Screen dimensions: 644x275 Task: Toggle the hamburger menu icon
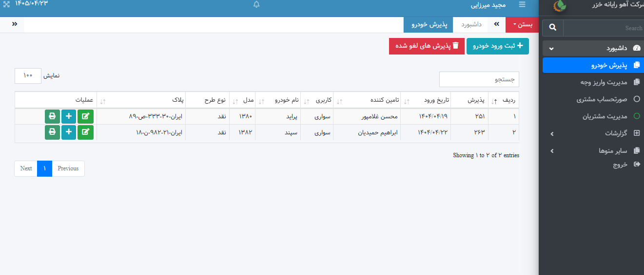coord(523,4)
